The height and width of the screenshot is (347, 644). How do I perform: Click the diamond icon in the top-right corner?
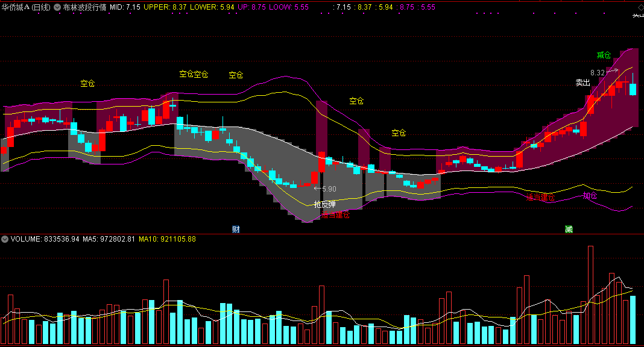point(640,8)
